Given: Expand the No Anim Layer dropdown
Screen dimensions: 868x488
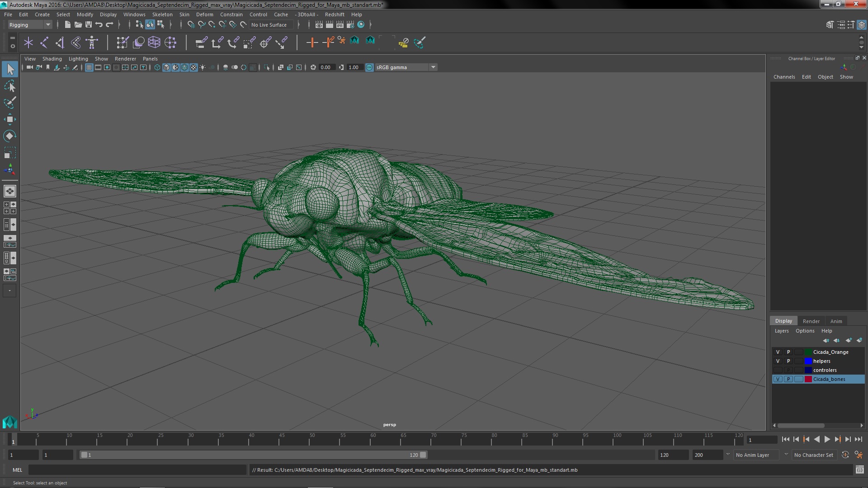Looking at the screenshot, I should click(x=786, y=455).
